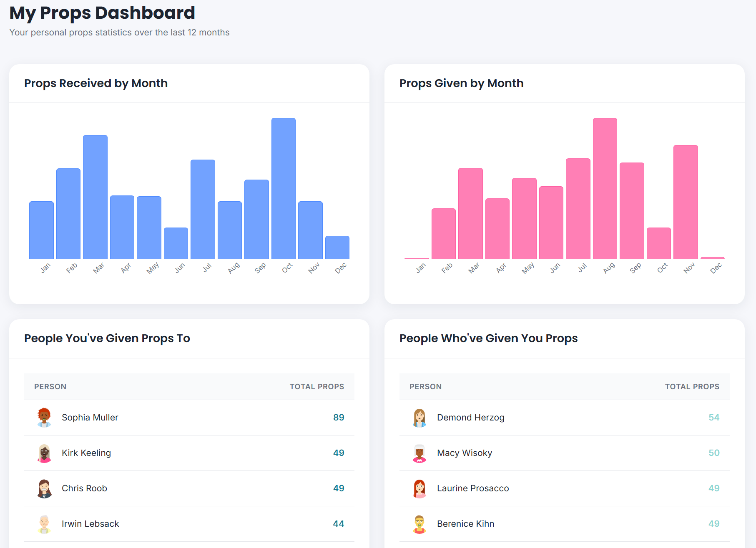This screenshot has height=548, width=756.
Task: Click Chris Roob's avatar image
Action: [44, 488]
